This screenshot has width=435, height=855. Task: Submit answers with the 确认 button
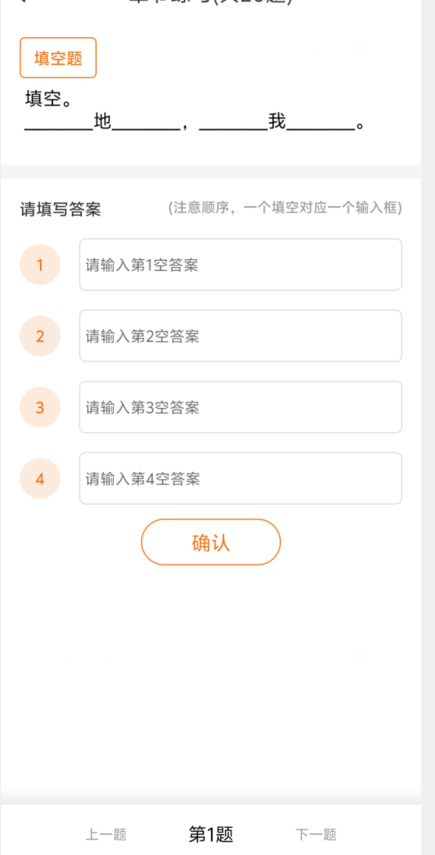click(211, 542)
